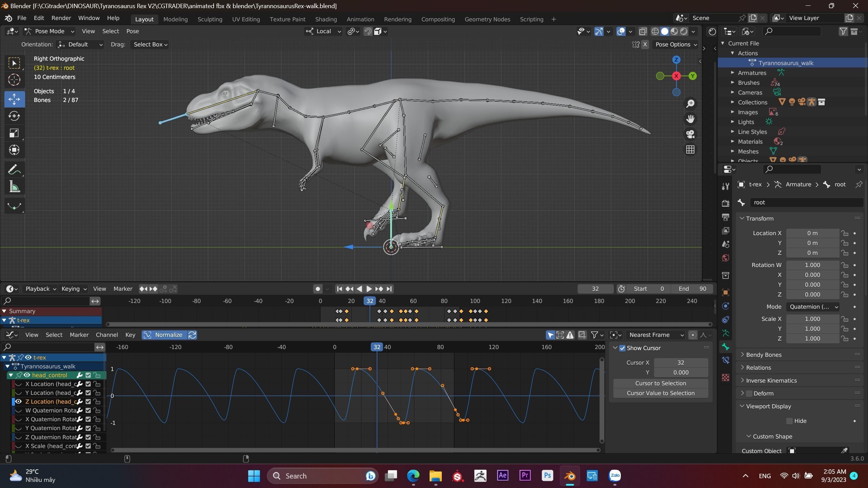Toggle the Show Cursor checkbox
The width and height of the screenshot is (868, 488).
[622, 348]
